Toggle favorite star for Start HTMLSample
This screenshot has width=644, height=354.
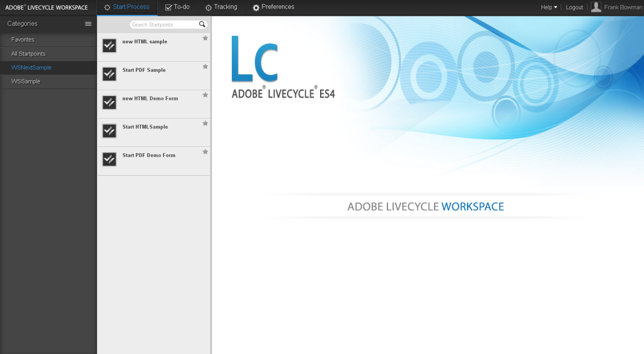206,123
